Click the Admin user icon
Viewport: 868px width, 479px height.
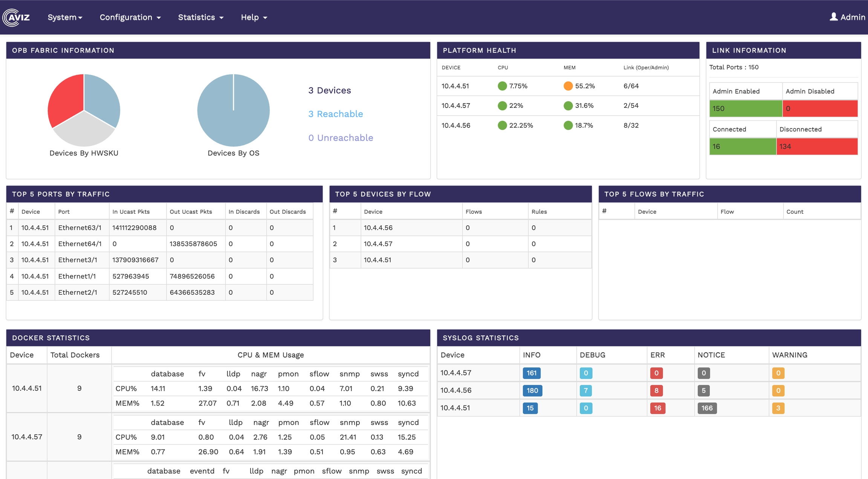click(x=833, y=17)
